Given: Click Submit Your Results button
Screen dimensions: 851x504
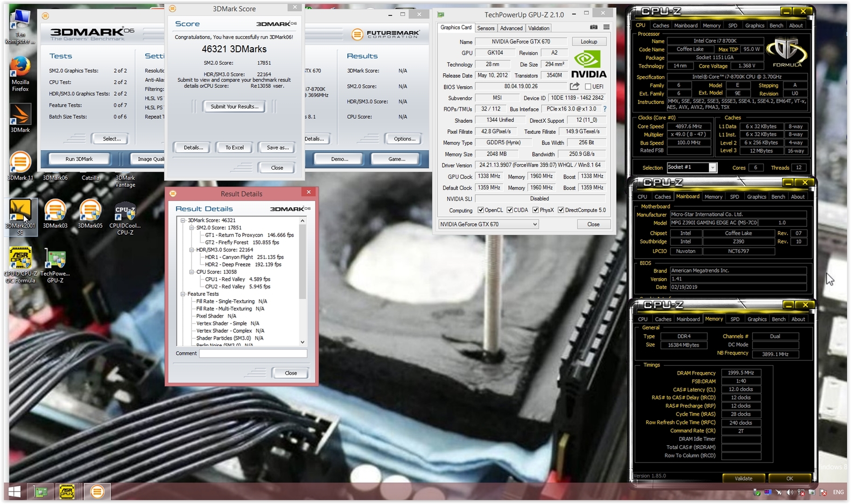Looking at the screenshot, I should (234, 106).
